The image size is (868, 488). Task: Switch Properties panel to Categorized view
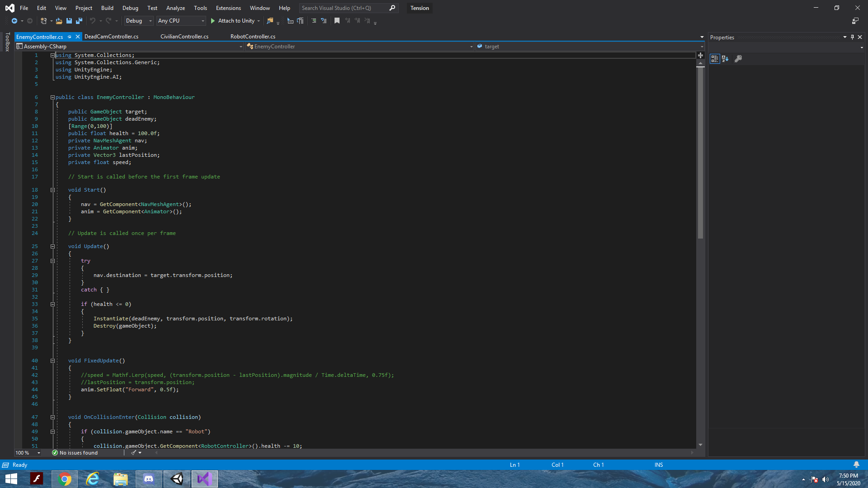click(715, 59)
